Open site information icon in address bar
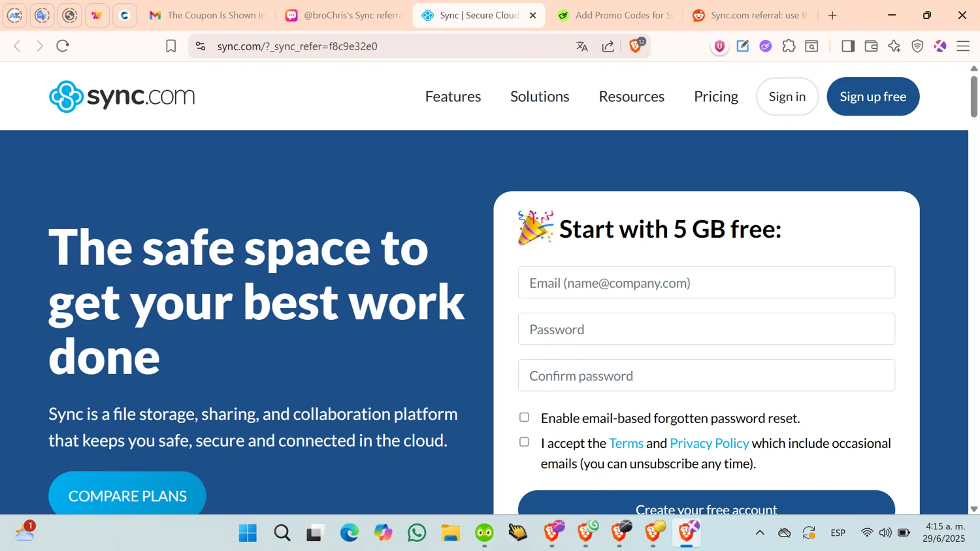The width and height of the screenshot is (980, 551). (x=201, y=46)
